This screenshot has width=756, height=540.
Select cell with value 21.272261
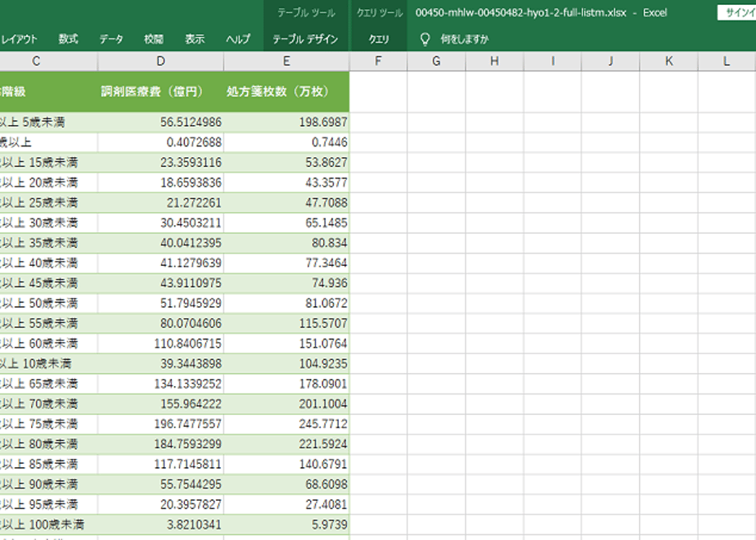(160, 203)
